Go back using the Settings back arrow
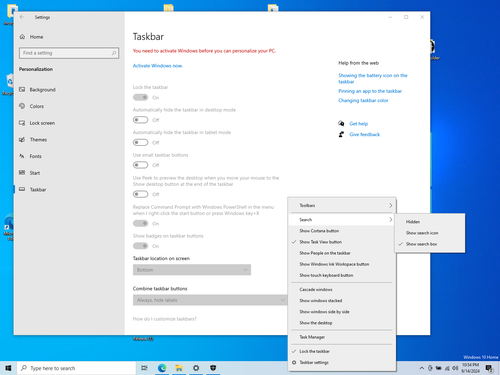500x375 pixels. coord(22,17)
